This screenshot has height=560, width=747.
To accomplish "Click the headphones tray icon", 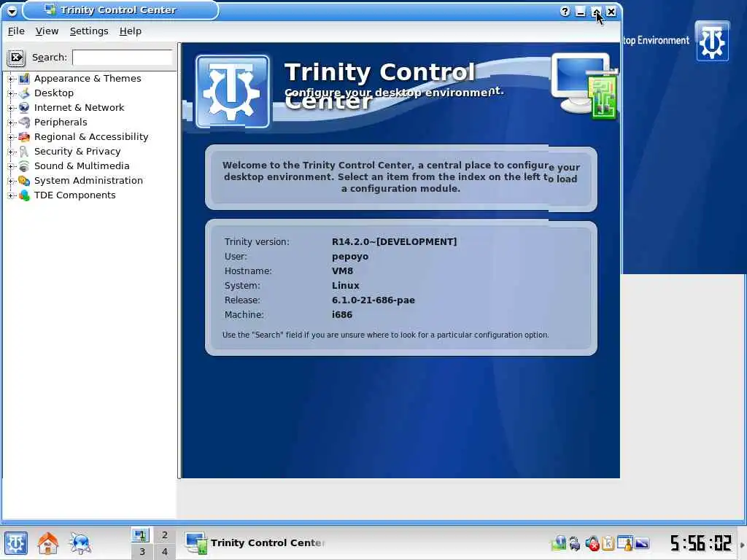I will point(575,542).
